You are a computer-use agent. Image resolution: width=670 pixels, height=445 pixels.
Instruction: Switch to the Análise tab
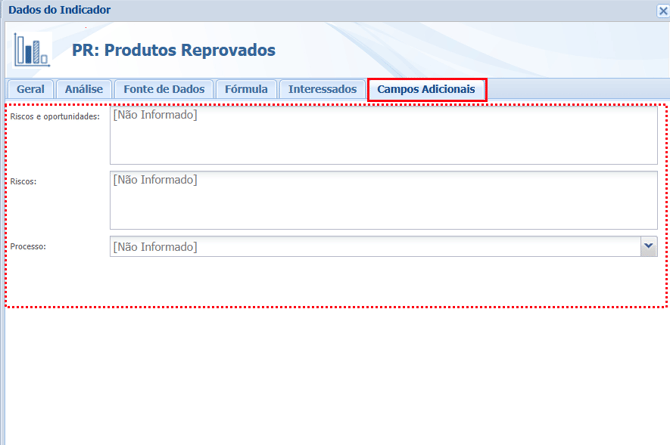[84, 89]
